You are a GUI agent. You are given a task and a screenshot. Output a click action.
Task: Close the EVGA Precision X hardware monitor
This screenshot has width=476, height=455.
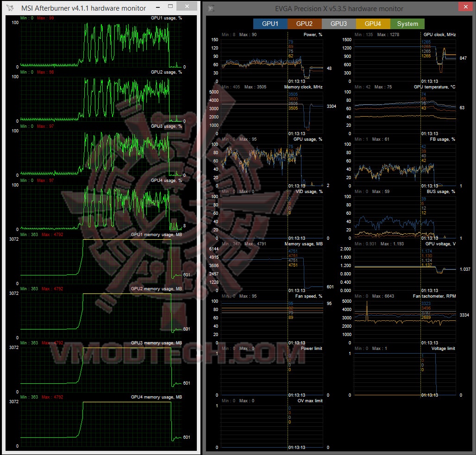[x=466, y=6]
